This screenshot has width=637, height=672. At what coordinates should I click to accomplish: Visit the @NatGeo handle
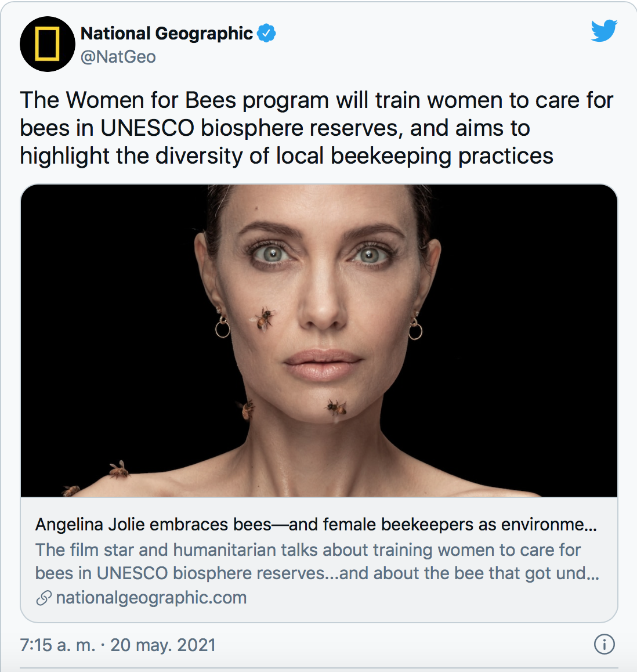coord(118,57)
